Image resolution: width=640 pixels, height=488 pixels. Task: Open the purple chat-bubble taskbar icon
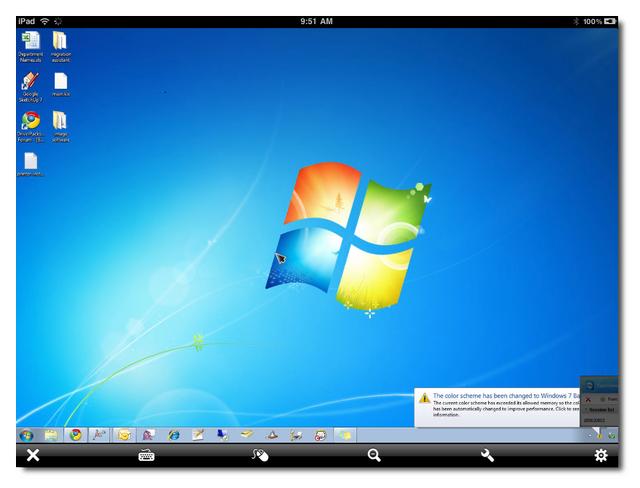(149, 435)
